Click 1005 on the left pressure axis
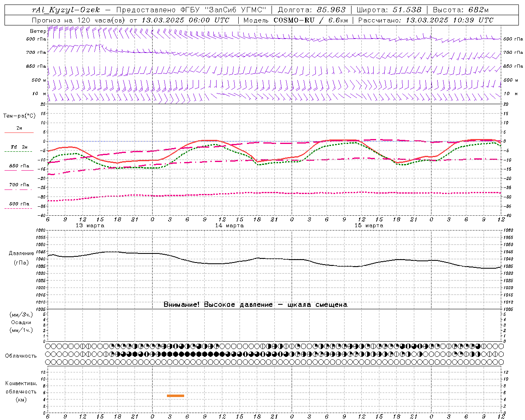 pyautogui.click(x=40, y=309)
